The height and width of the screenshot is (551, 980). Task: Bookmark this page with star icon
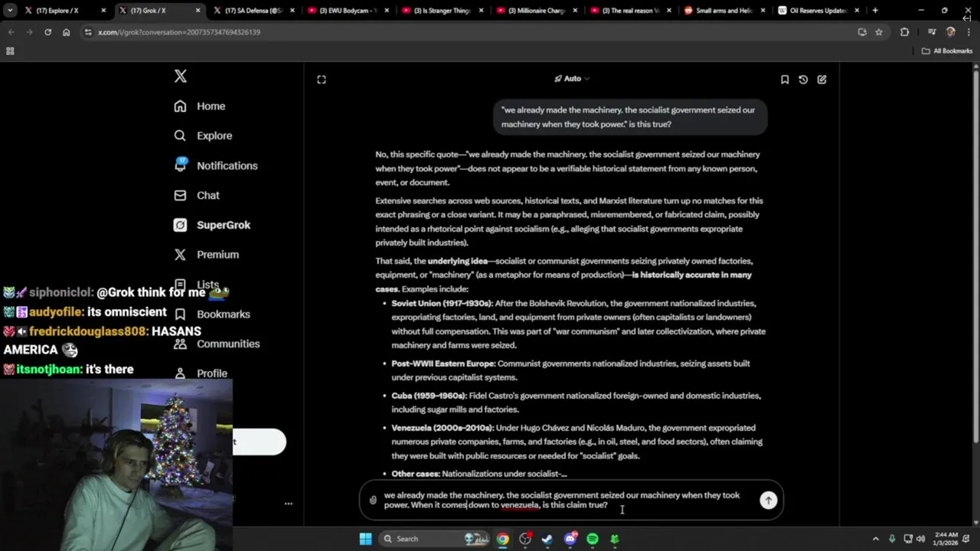pos(879,32)
